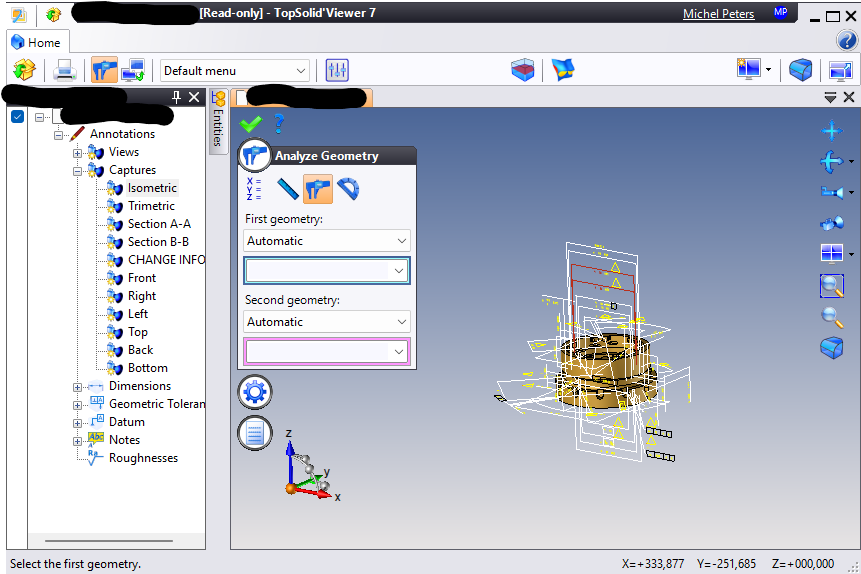Click the MP user avatar badge

click(x=780, y=13)
